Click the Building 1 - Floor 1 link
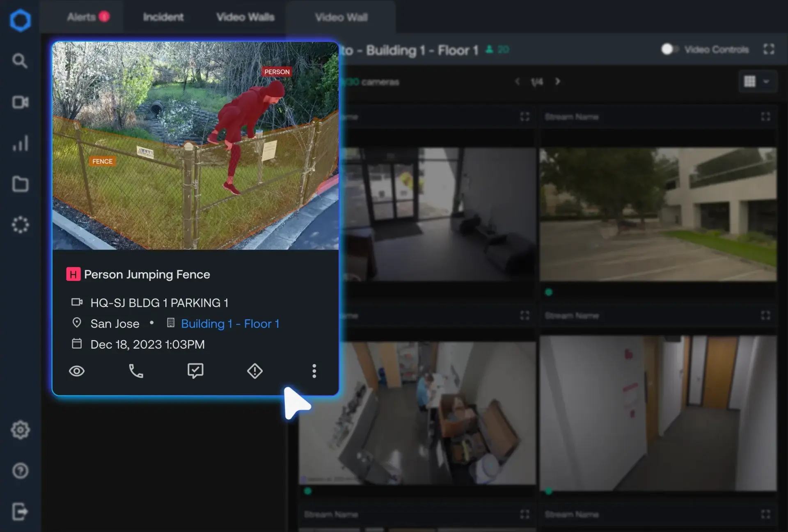 click(x=230, y=324)
